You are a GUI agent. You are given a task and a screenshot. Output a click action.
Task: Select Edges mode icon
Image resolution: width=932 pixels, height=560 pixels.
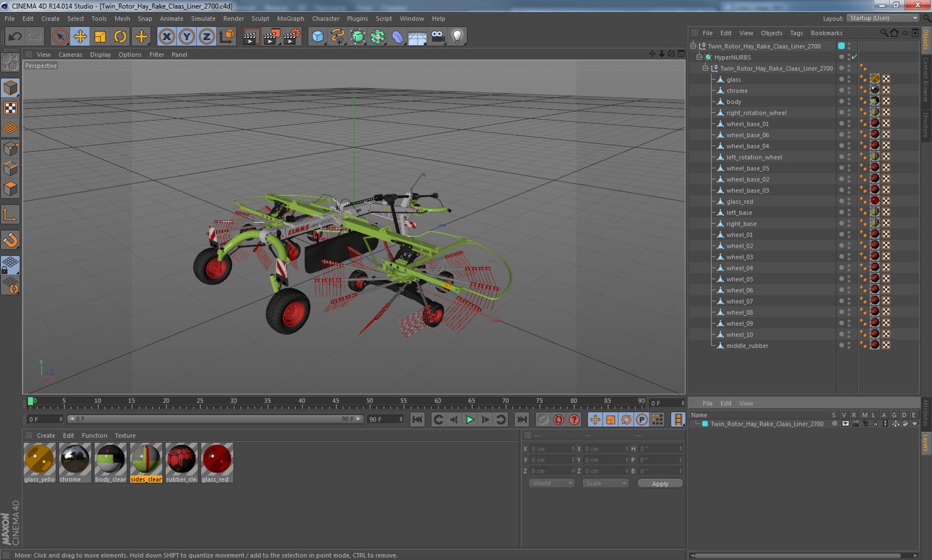pos(10,169)
